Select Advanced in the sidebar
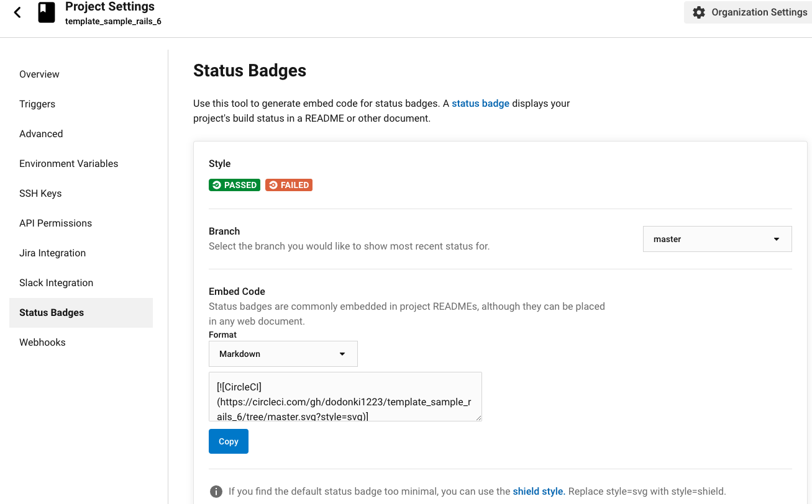Screen dimensions: 812x504 coord(41,134)
